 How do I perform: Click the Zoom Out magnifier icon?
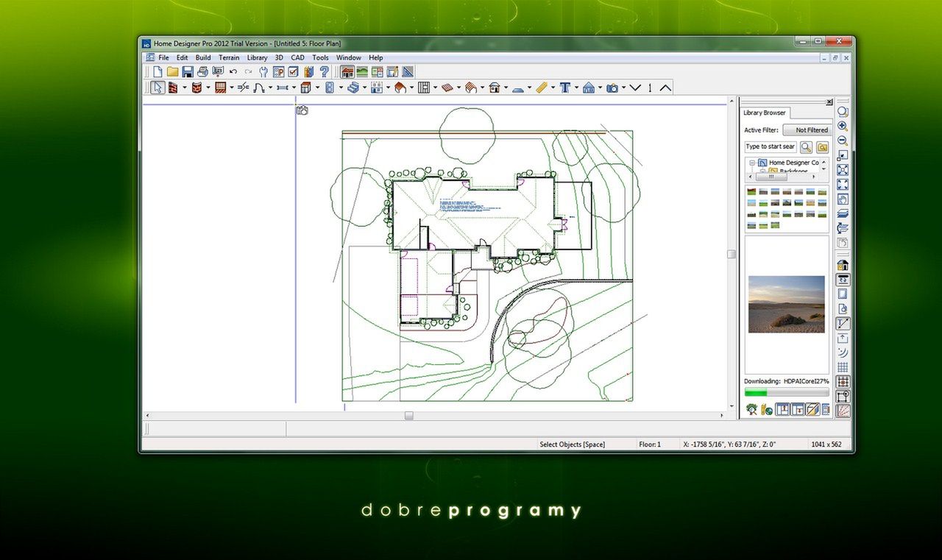click(843, 141)
